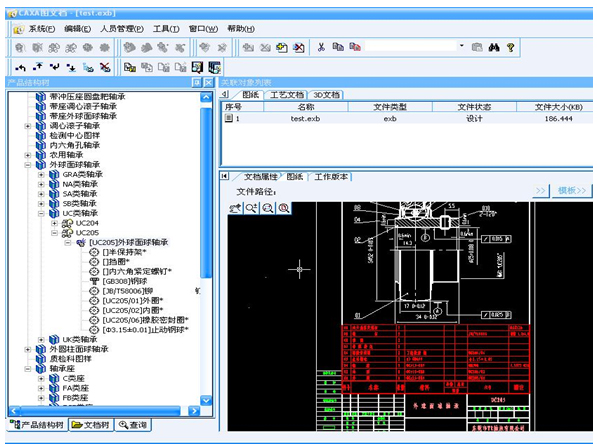The image size is (597, 447).
Task: Select the [GB308]钢球 tree item
Action: pyautogui.click(x=125, y=281)
